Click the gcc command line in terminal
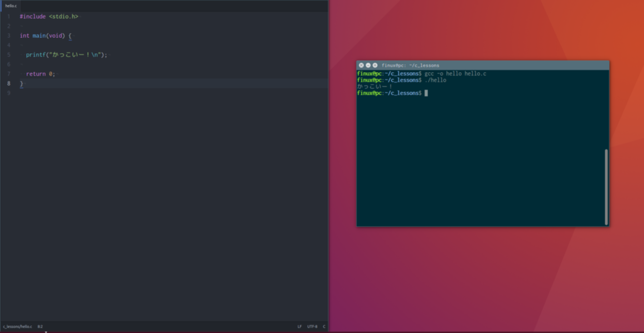Screen dimensions: 644x333 [x=422, y=74]
